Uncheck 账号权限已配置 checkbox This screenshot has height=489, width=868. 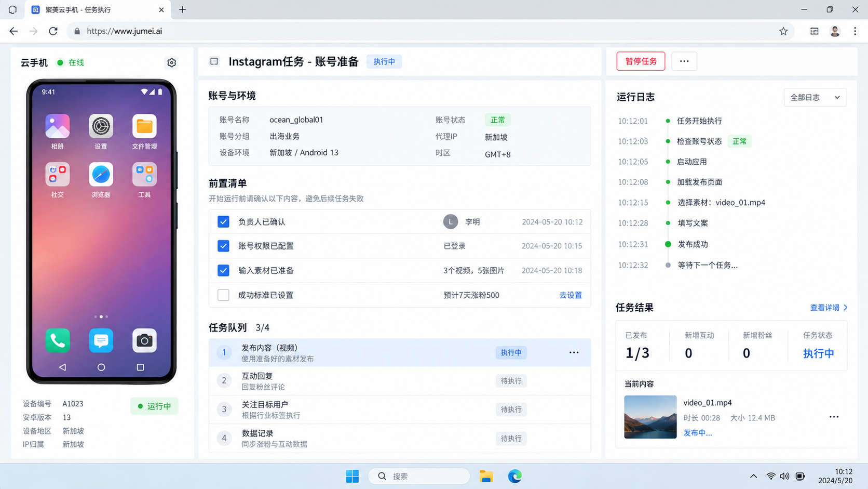(223, 246)
